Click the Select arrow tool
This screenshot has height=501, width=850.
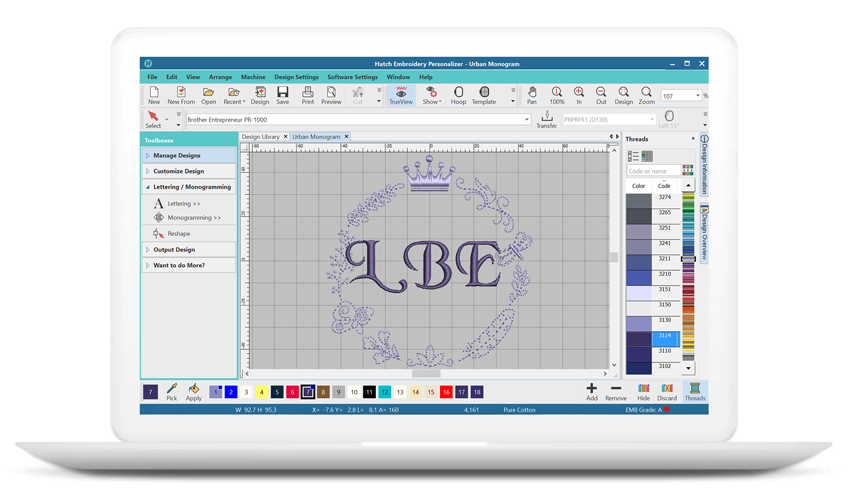coord(153,119)
